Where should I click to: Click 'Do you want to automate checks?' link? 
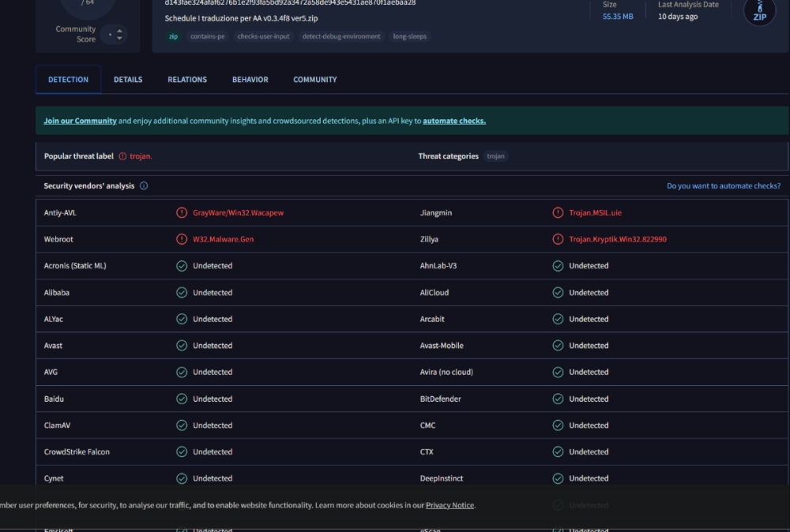(723, 186)
